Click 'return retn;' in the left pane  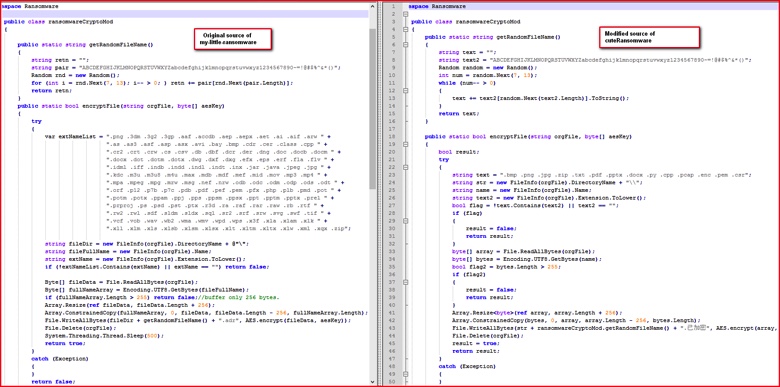point(51,90)
